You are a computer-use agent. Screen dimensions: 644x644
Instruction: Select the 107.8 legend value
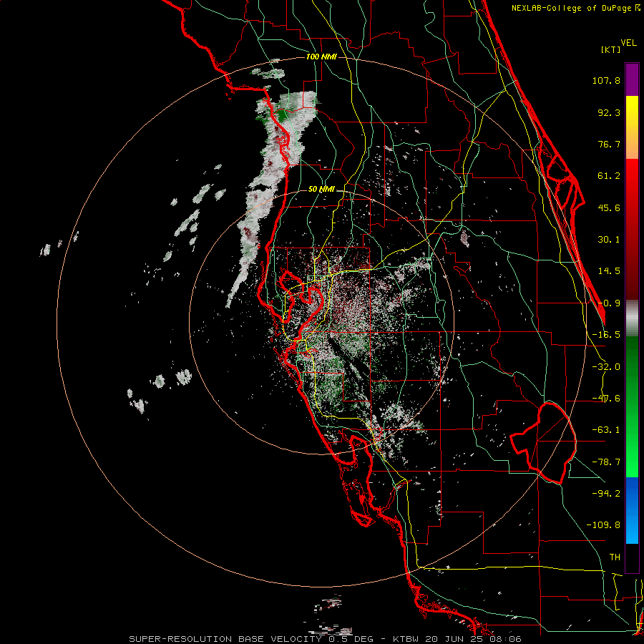tap(606, 80)
